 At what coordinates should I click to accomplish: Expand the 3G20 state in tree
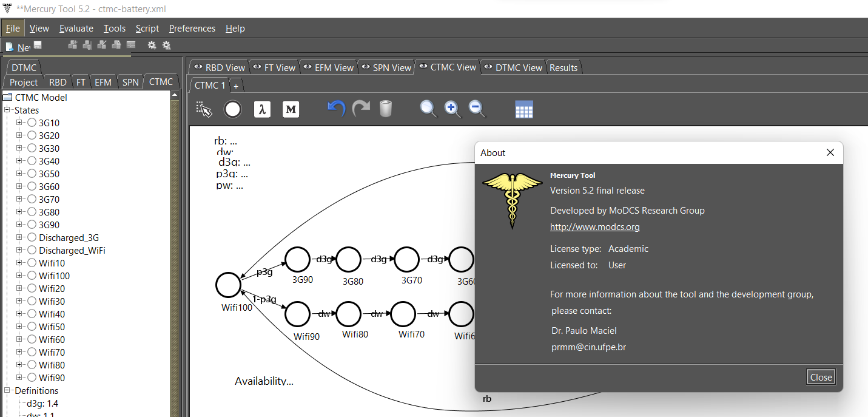coord(19,135)
